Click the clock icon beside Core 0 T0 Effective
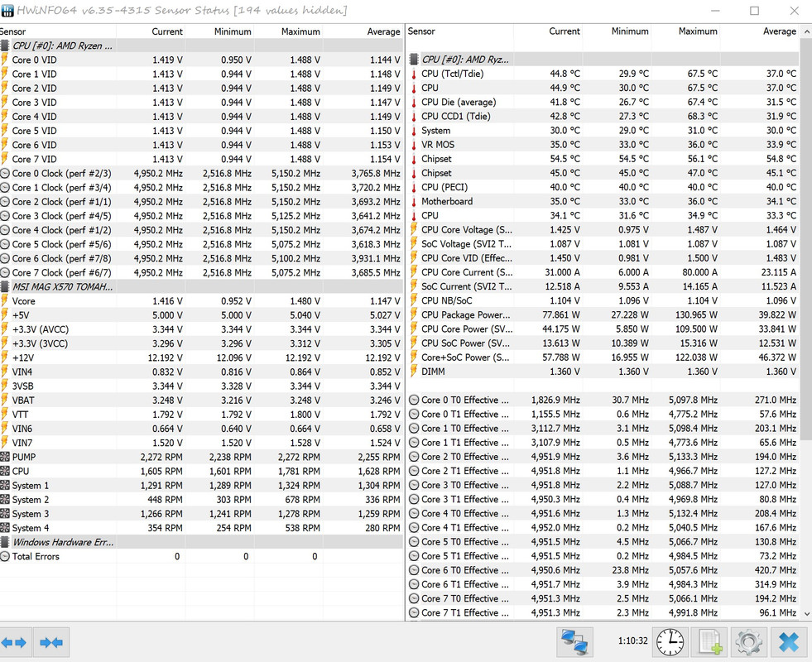Image resolution: width=812 pixels, height=662 pixels. [x=414, y=401]
